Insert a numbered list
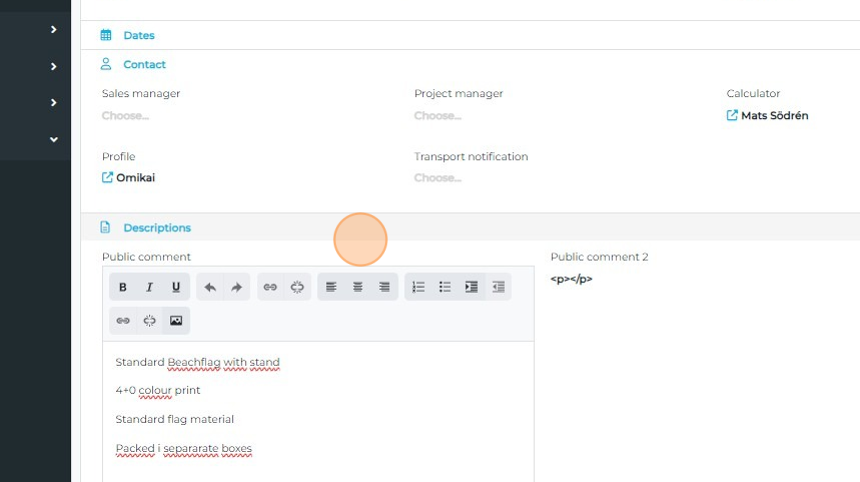Viewport: 860px width, 482px height. 418,287
